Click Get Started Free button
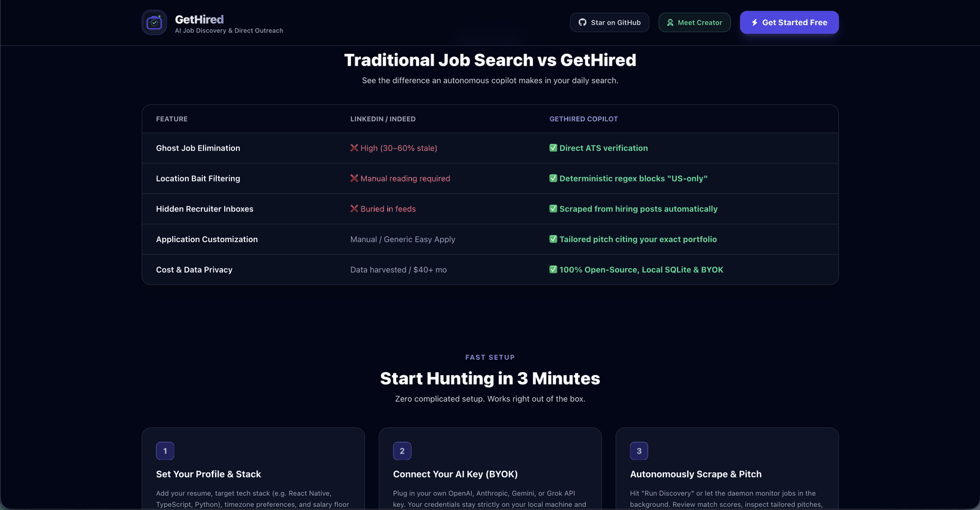Viewport: 980px width, 510px height. tap(789, 23)
